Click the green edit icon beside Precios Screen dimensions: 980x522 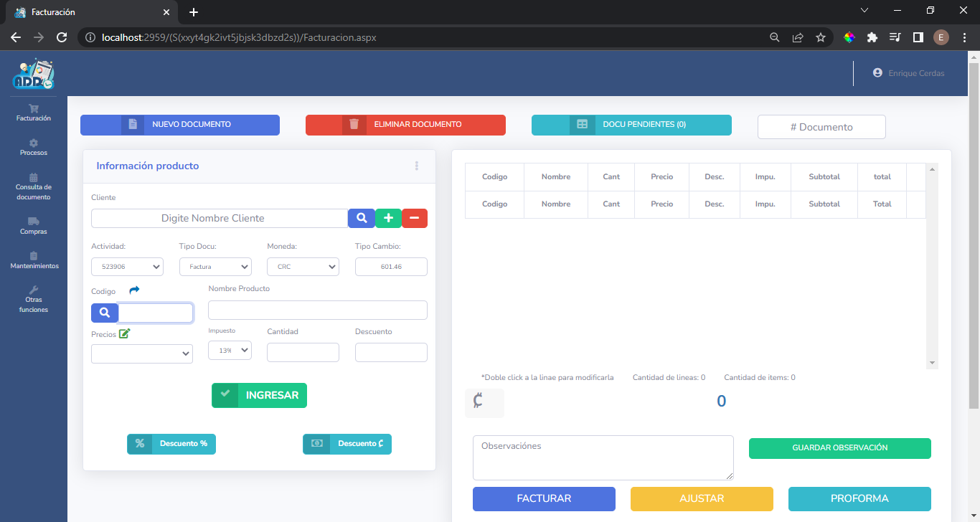pos(125,333)
